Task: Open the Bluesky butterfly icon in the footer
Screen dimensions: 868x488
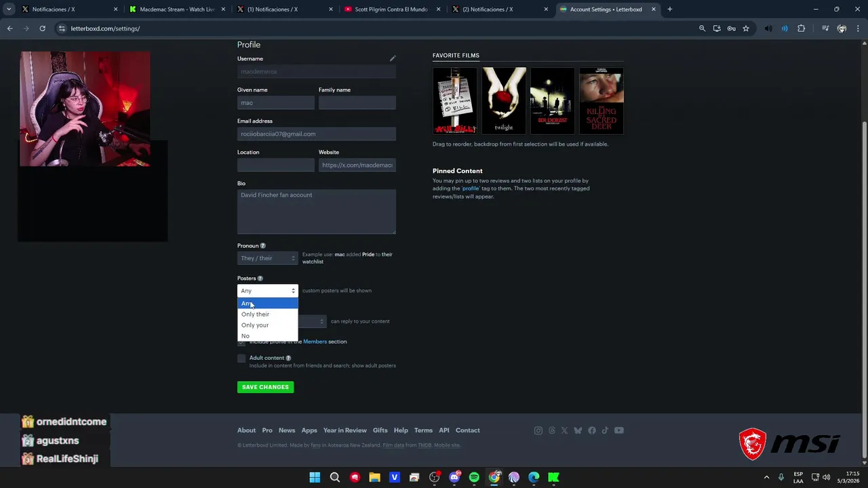Action: (578, 430)
